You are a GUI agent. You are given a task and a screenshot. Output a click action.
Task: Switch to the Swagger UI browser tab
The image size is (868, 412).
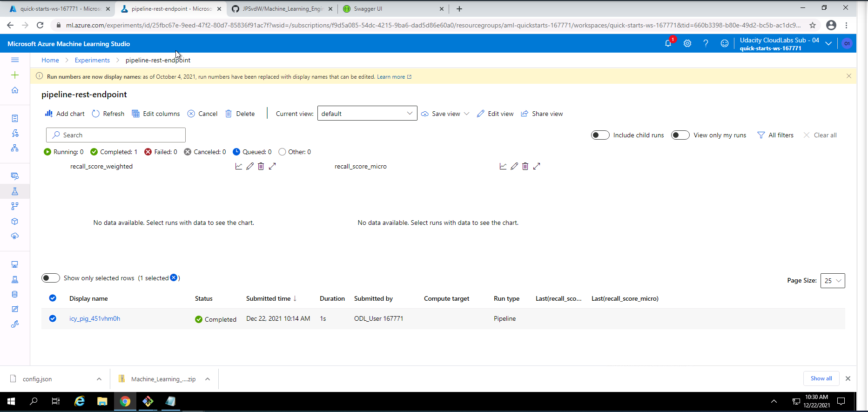394,9
